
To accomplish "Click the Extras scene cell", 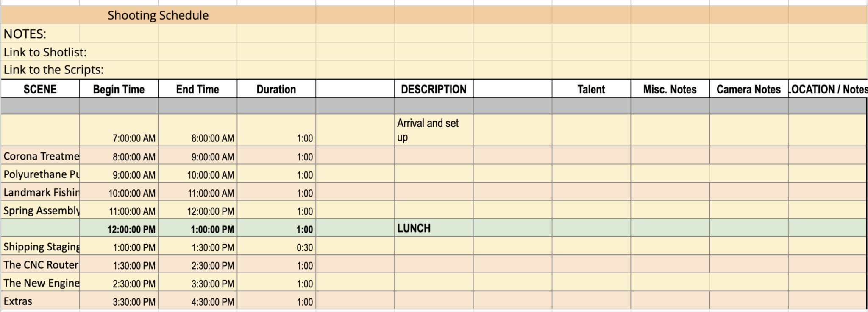I will click(x=40, y=301).
